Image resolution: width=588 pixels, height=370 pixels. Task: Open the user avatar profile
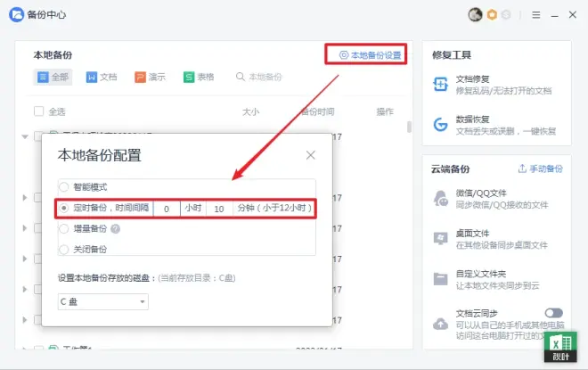coord(475,14)
